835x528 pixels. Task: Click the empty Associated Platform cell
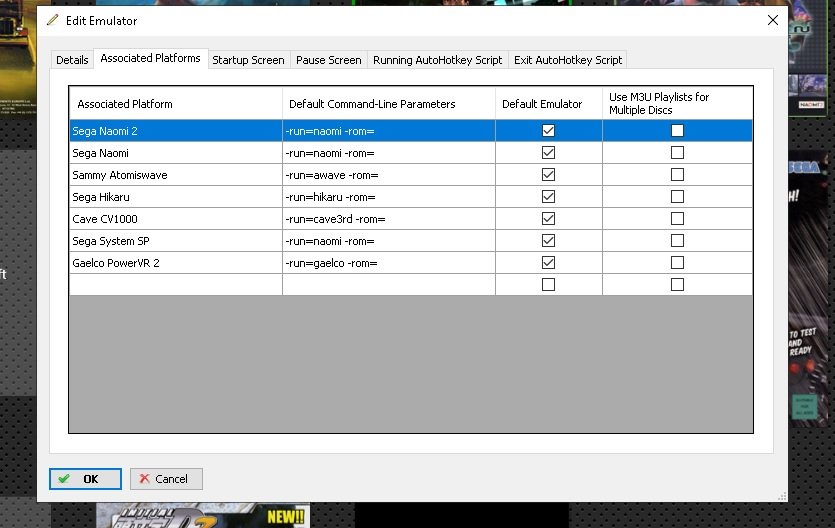click(x=176, y=285)
